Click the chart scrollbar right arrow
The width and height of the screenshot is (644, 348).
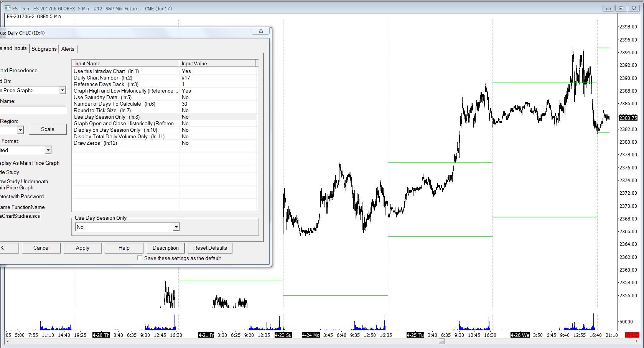(x=637, y=341)
